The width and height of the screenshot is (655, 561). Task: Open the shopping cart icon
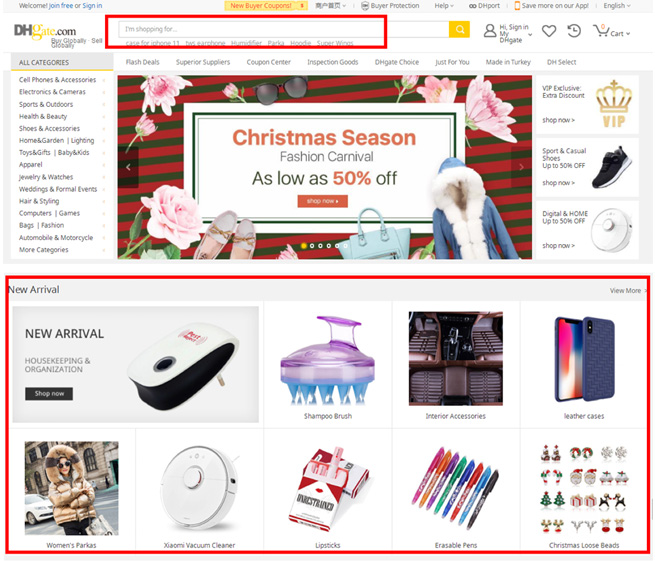601,30
